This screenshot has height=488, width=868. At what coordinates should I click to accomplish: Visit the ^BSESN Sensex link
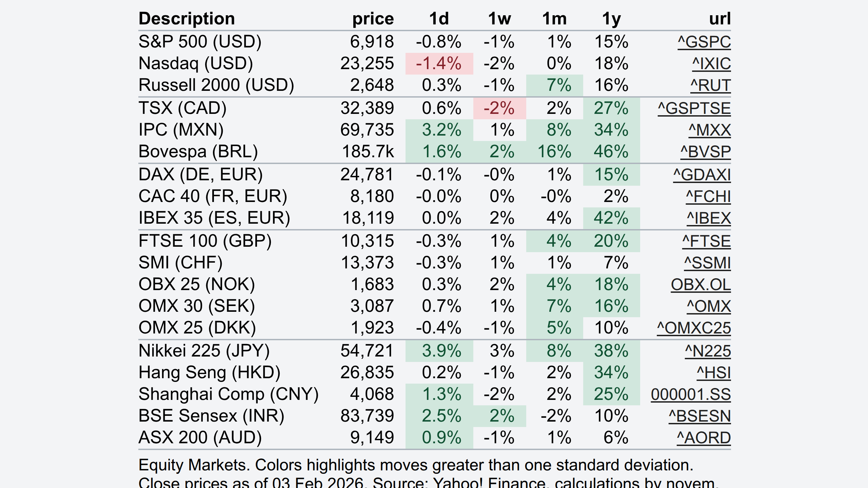click(x=700, y=416)
